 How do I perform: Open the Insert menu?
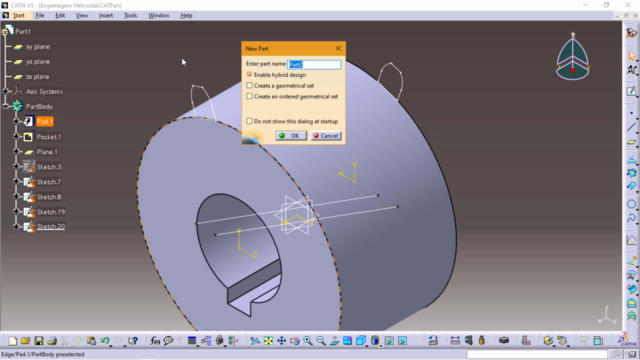(106, 16)
